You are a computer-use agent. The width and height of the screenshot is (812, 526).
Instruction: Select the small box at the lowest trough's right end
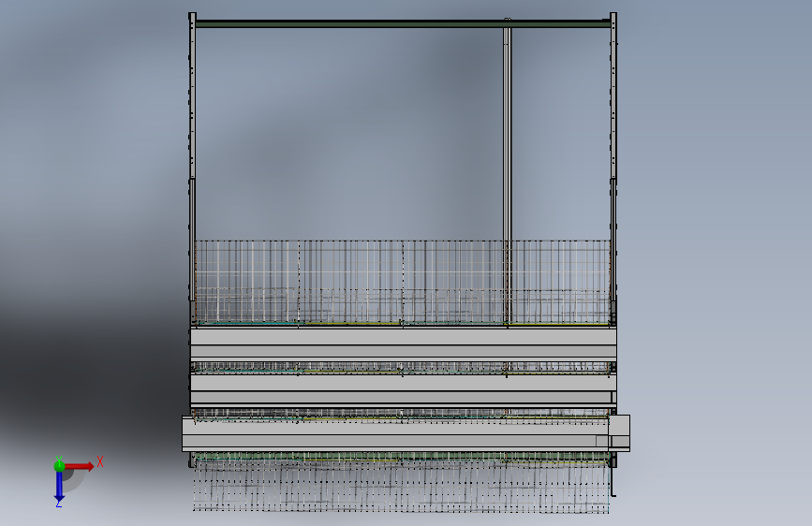tap(619, 432)
